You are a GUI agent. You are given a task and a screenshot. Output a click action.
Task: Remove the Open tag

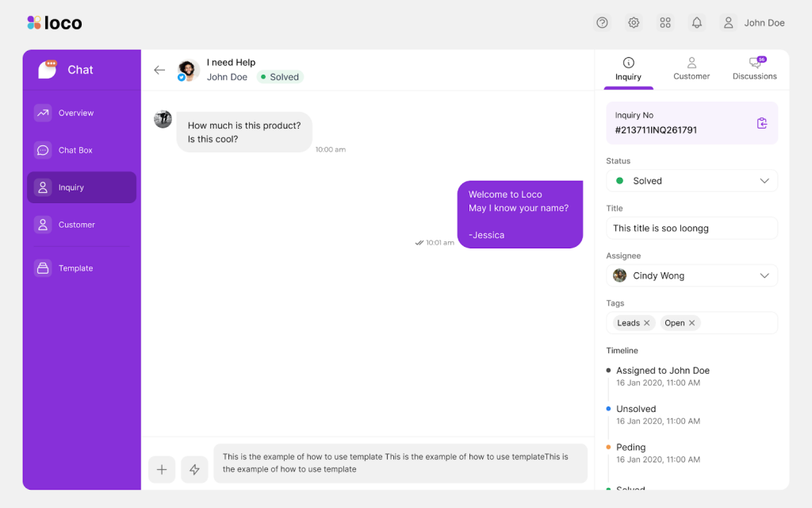[692, 323]
